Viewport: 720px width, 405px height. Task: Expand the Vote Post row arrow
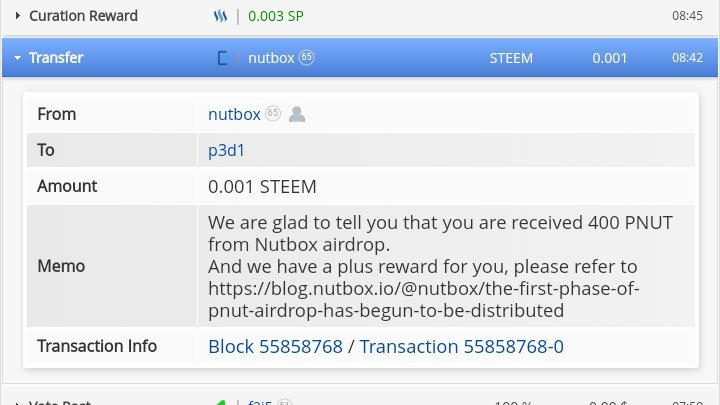tap(17, 403)
